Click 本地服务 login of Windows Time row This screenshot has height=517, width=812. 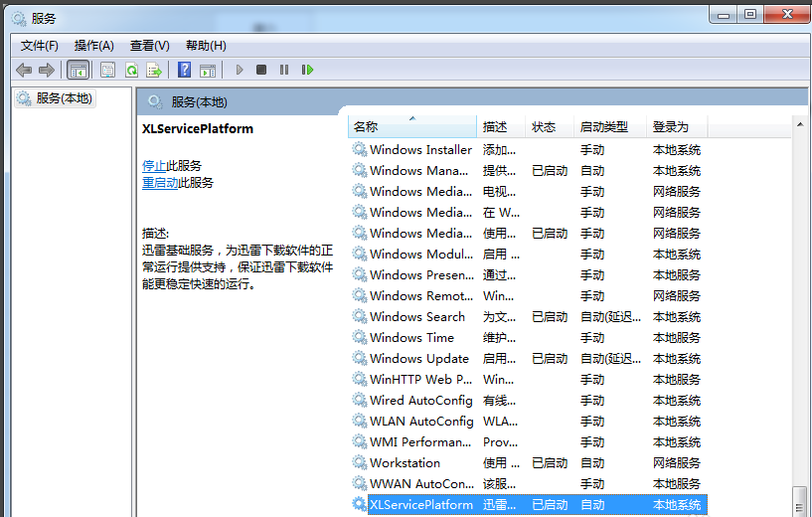tap(676, 337)
